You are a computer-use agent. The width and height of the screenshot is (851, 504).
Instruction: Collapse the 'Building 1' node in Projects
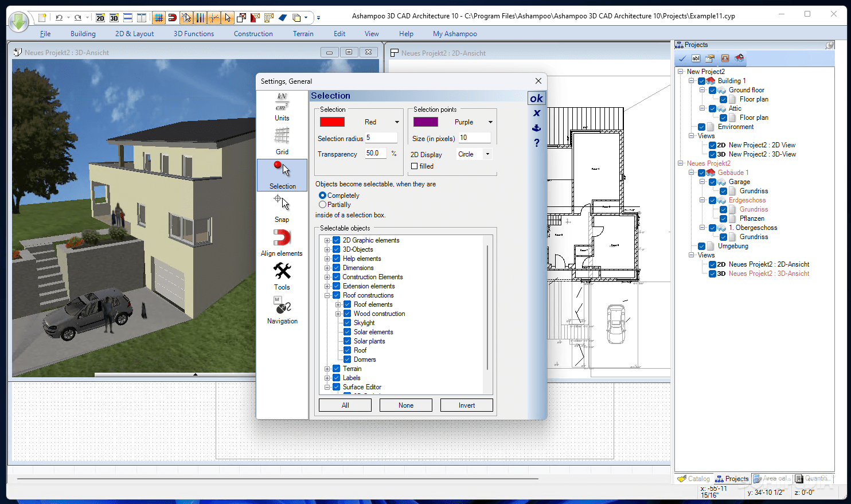[692, 81]
